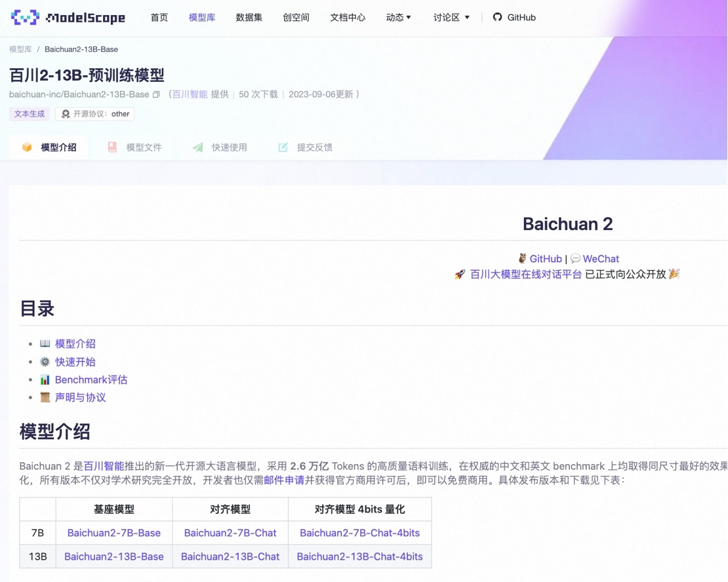Viewport: 728px width, 582px height.
Task: Click the 快速使用 paper plane icon
Action: point(198,147)
